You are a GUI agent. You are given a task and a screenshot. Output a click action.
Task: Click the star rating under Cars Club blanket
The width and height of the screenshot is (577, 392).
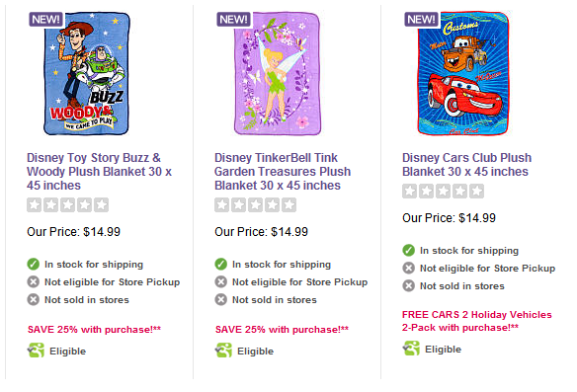pos(443,191)
